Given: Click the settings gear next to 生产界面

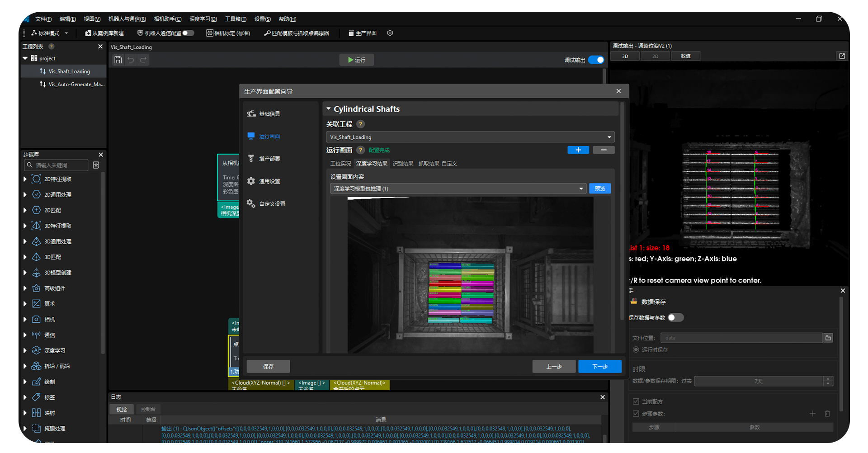Looking at the screenshot, I should (390, 33).
